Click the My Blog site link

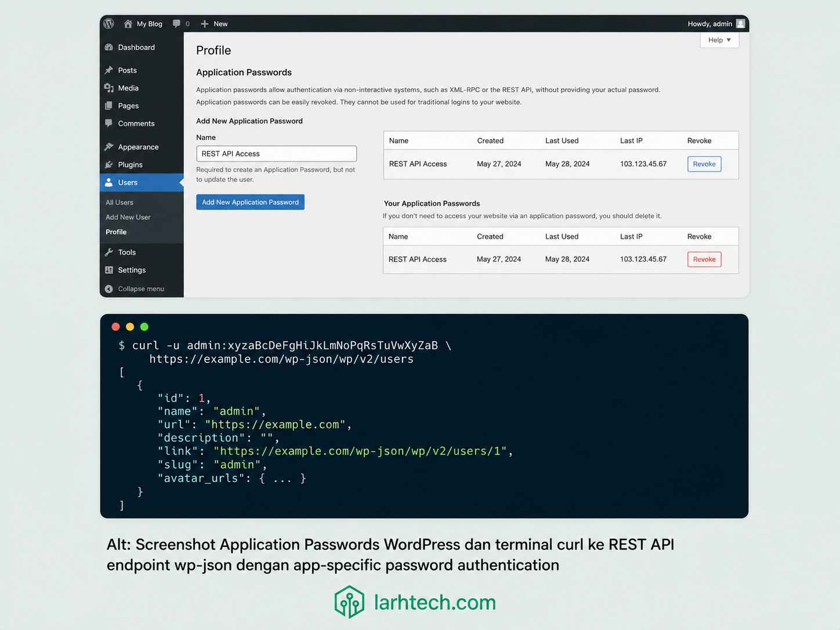(x=149, y=24)
